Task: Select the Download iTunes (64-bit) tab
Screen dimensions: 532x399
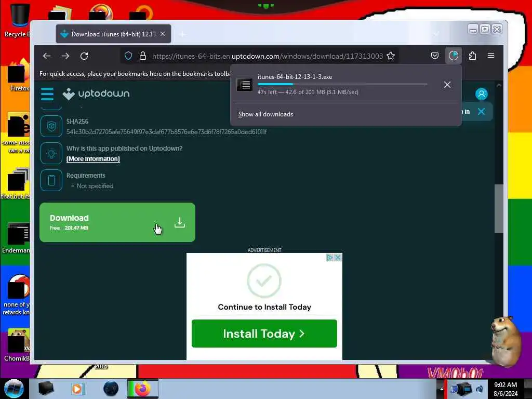Action: [114, 34]
